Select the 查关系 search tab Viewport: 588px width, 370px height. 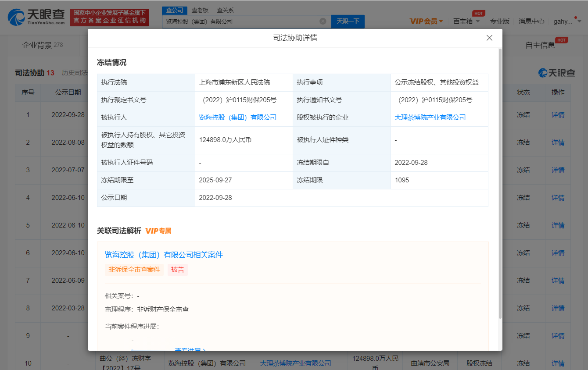(225, 10)
